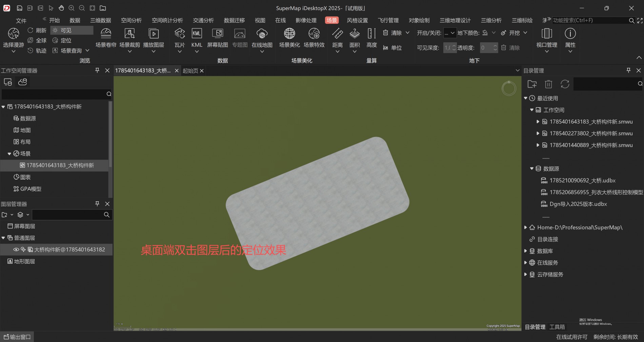Switch to the 空间分析 ribbon tab
Viewport: 644px width, 342px height.
[x=132, y=20]
